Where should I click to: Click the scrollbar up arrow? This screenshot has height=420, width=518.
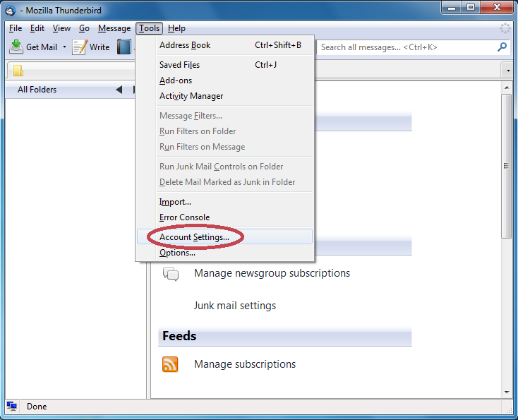coord(507,88)
